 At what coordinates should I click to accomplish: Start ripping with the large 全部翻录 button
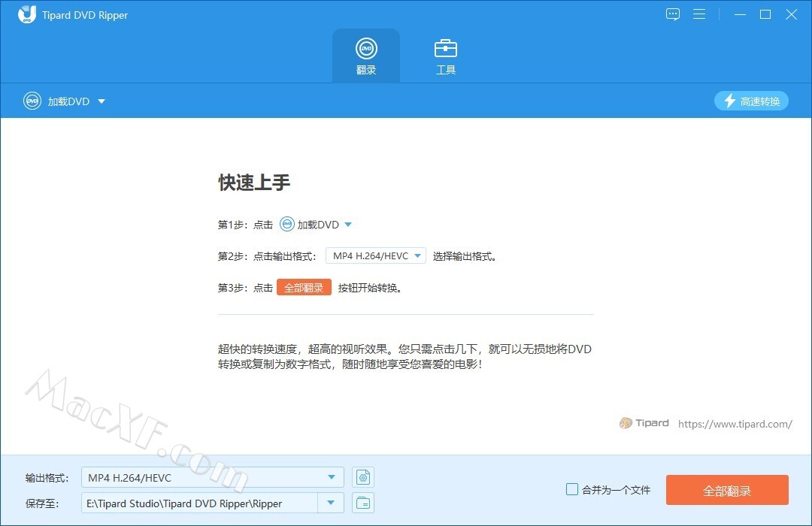coord(727,490)
